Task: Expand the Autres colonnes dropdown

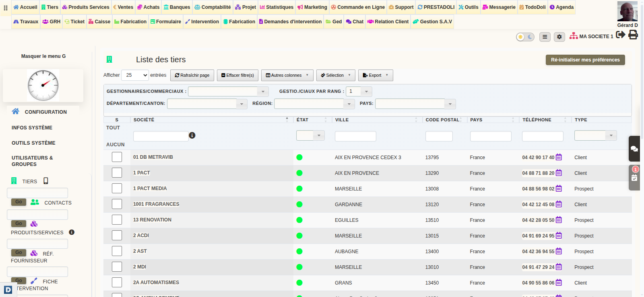Action: coord(287,75)
